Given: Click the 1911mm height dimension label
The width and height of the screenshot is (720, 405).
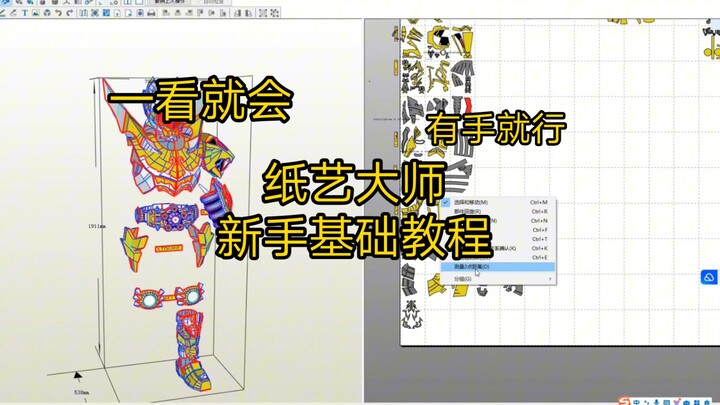Looking at the screenshot, I should tap(96, 226).
